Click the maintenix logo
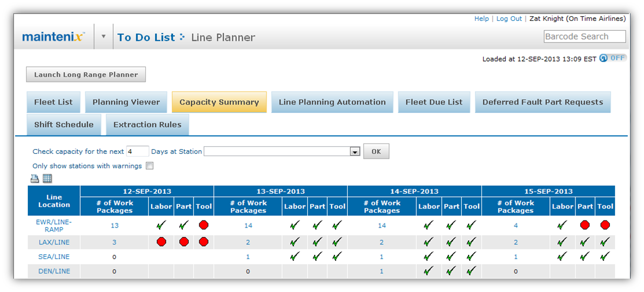 (53, 37)
